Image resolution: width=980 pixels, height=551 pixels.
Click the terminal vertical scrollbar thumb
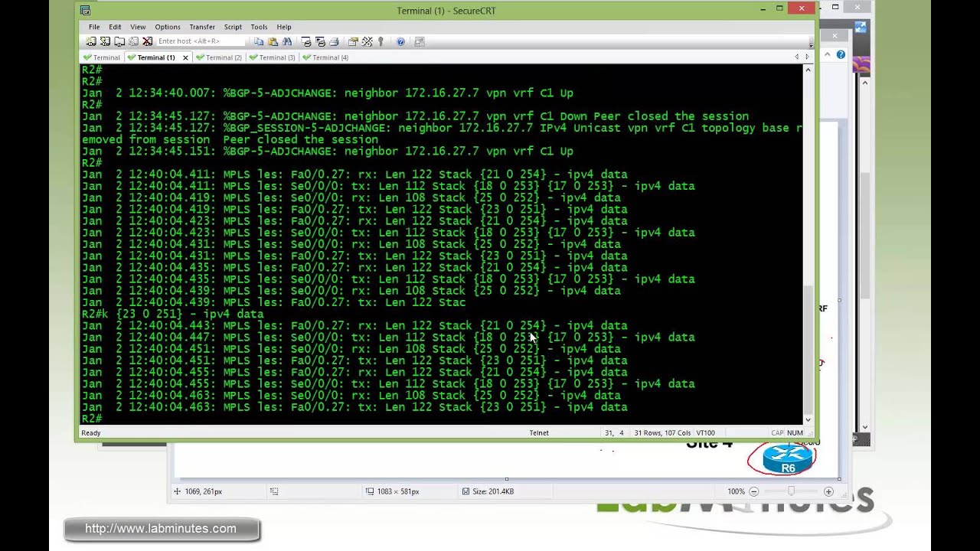(x=808, y=349)
